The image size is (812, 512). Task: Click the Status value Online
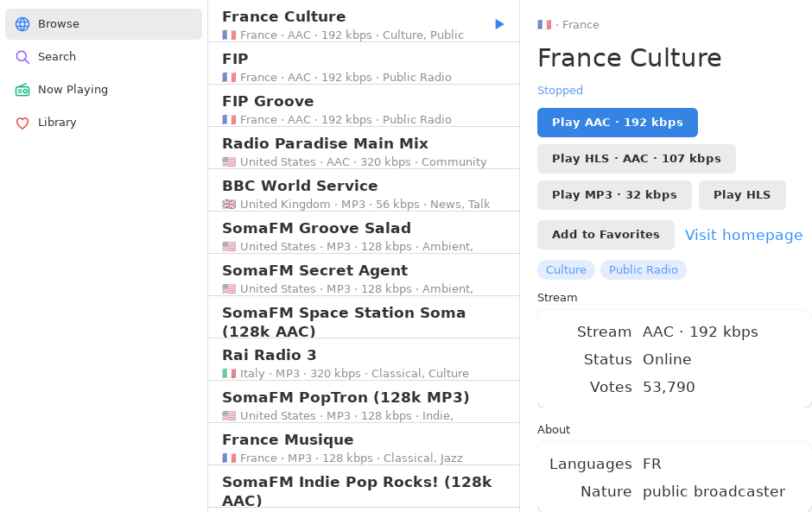(667, 359)
